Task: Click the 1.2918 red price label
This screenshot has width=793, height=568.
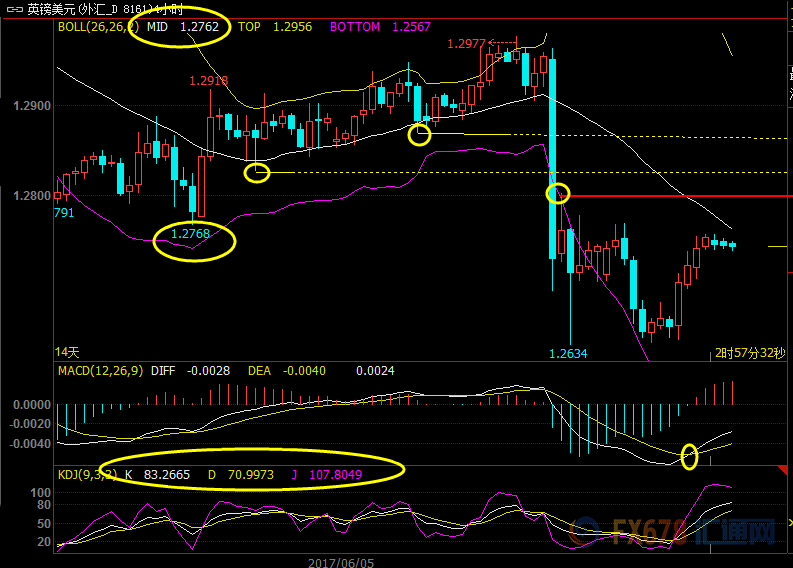Action: point(208,80)
